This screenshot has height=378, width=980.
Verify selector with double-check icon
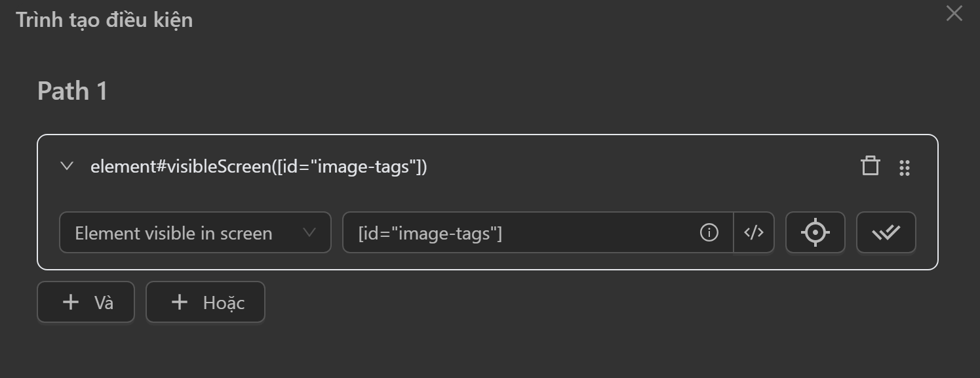coord(886,232)
